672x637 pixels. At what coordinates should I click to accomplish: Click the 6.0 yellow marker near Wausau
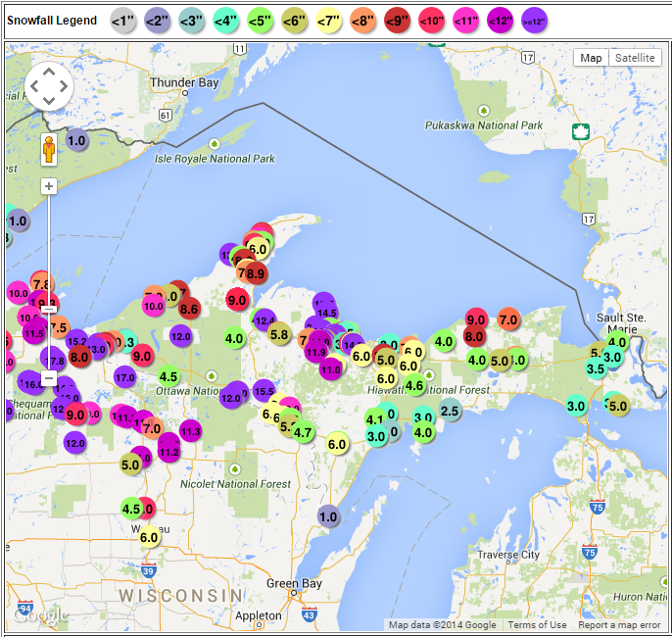point(149,537)
